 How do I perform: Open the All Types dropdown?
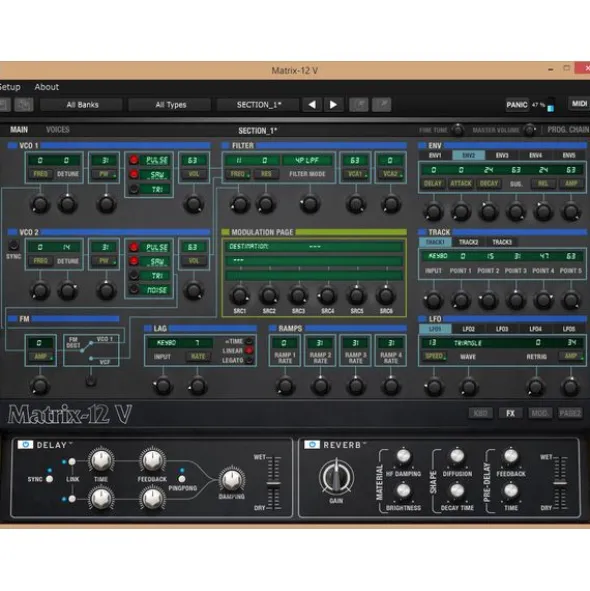click(x=170, y=105)
